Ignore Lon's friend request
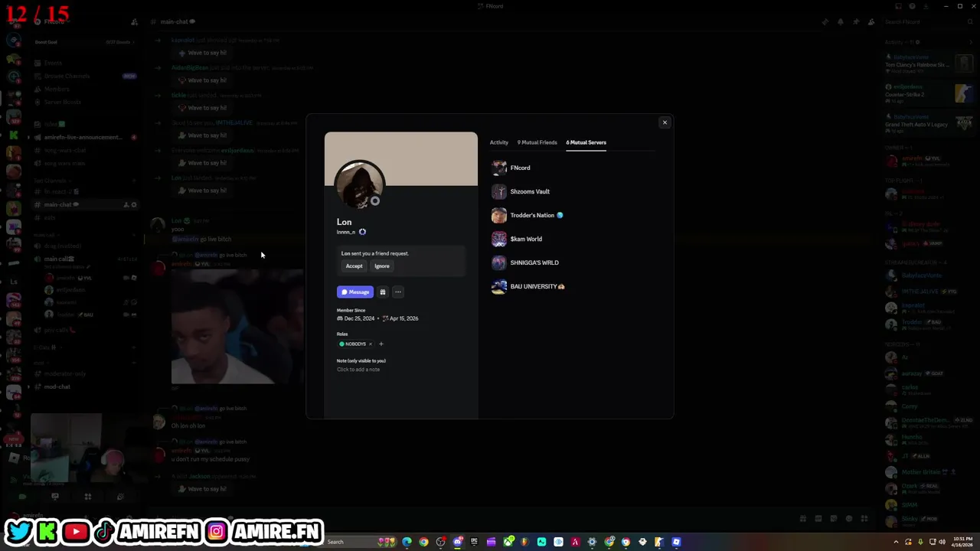Image resolution: width=980 pixels, height=551 pixels. [382, 266]
